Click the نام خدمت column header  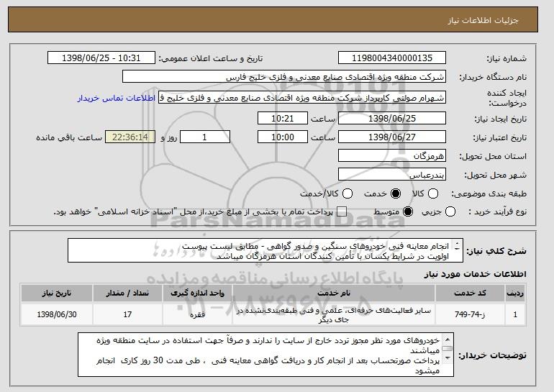334,293
